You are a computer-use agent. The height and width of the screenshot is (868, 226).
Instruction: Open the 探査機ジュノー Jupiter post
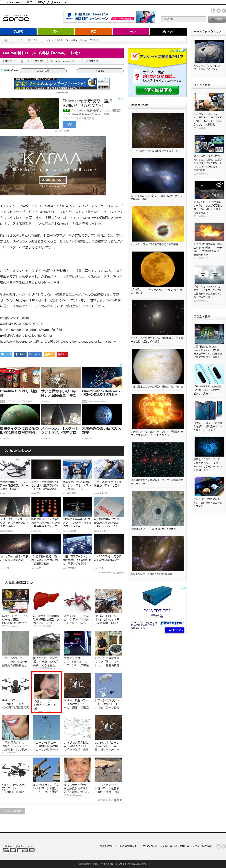click(x=158, y=511)
